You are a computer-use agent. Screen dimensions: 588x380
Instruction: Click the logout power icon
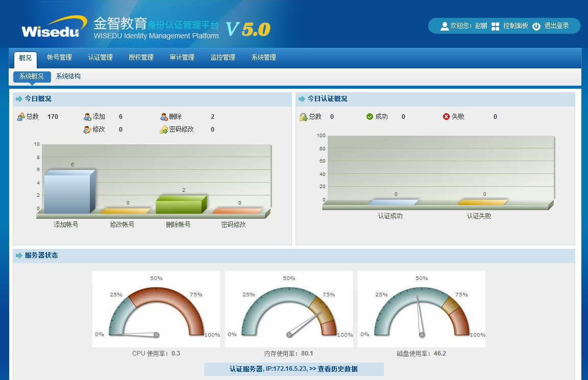(536, 26)
